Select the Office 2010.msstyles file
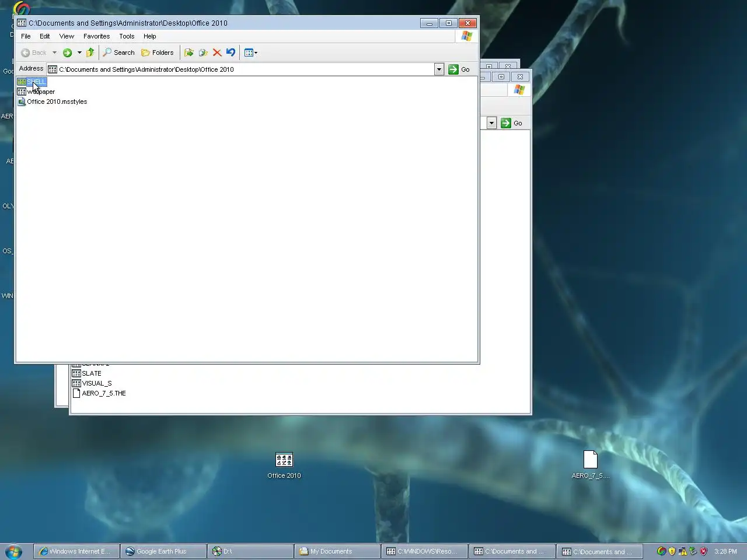 point(52,101)
